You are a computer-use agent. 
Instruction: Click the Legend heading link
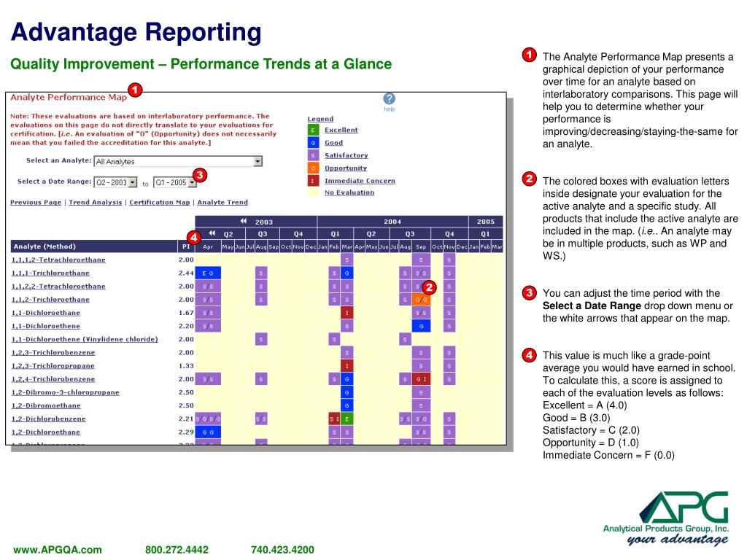[320, 119]
